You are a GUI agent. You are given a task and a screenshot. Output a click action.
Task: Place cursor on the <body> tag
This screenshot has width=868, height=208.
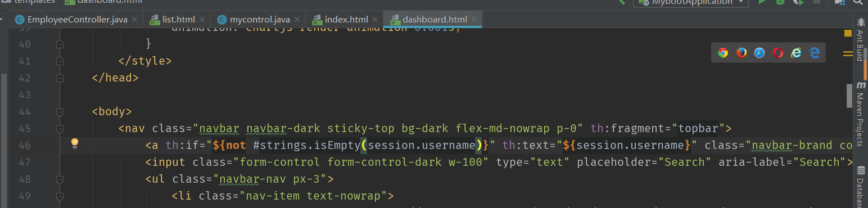(x=111, y=111)
